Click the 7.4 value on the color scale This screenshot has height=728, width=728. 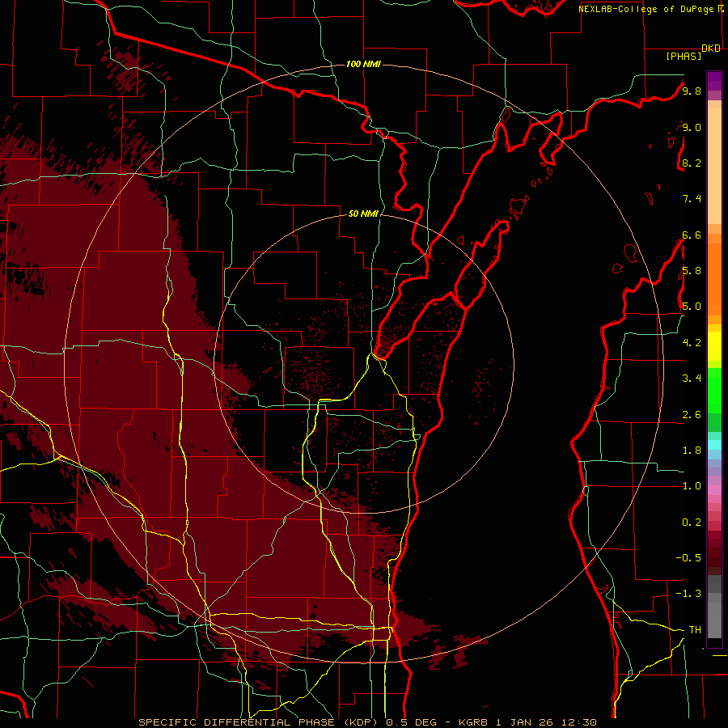[x=692, y=199]
